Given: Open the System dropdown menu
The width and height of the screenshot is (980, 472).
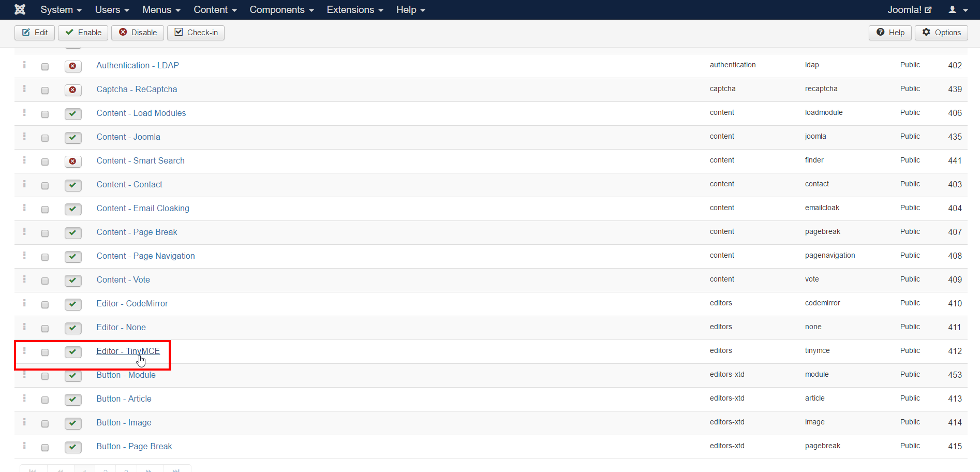Looking at the screenshot, I should [61, 10].
